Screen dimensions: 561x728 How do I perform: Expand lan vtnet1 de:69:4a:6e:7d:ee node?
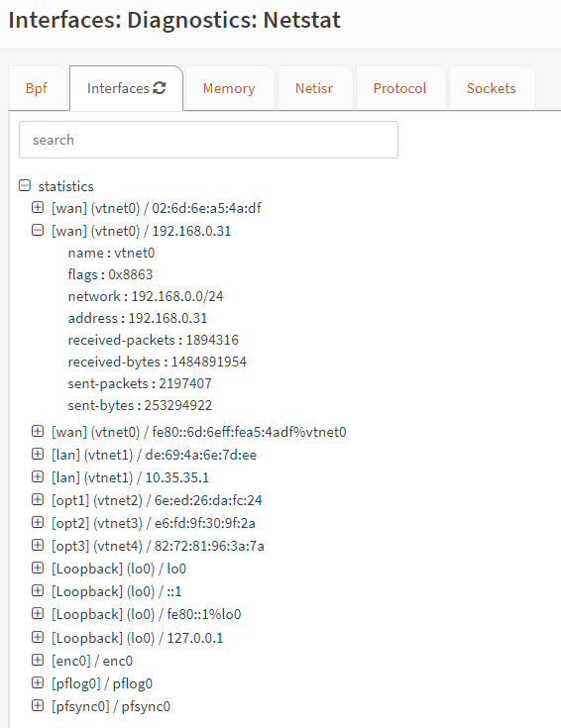38,454
